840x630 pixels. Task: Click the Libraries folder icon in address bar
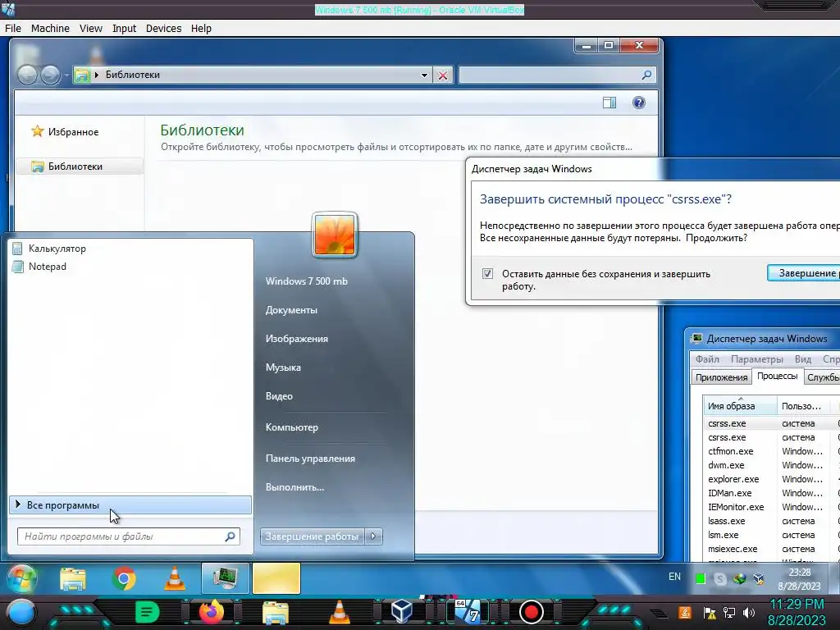point(82,75)
